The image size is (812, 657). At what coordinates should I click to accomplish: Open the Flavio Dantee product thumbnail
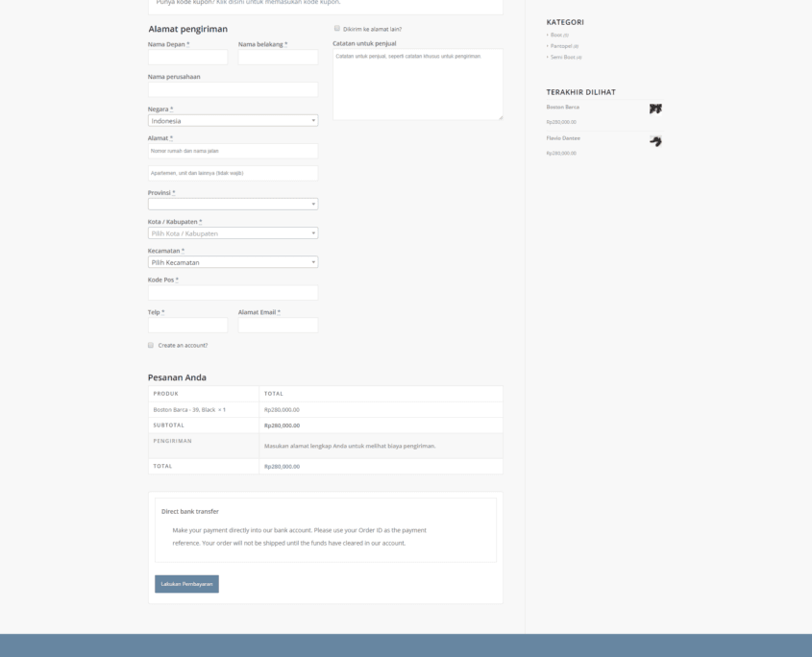tap(655, 141)
